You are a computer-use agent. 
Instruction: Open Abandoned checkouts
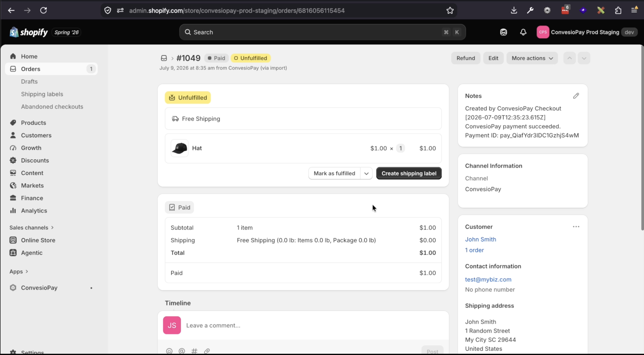[52, 107]
